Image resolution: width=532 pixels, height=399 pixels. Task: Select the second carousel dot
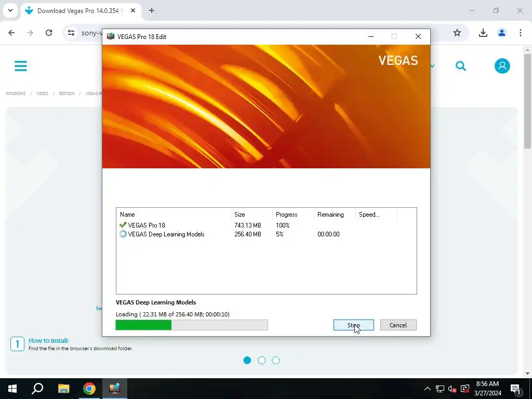[262, 361]
